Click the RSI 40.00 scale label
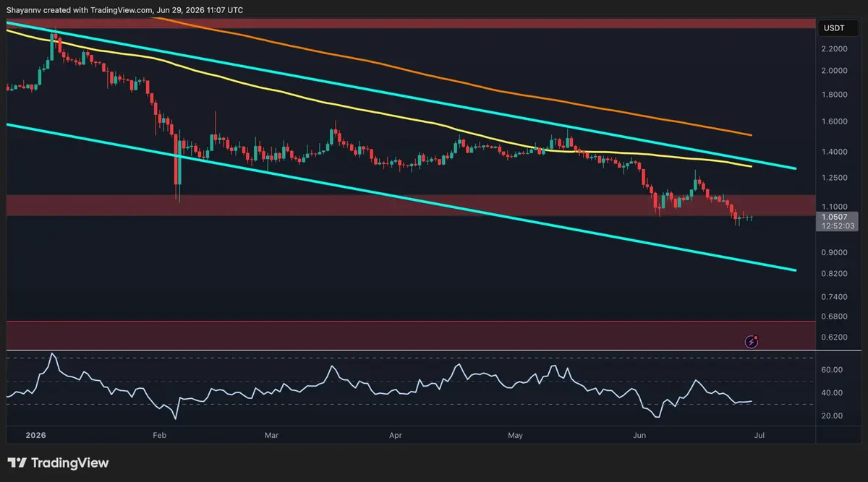The width and height of the screenshot is (868, 482). point(833,393)
